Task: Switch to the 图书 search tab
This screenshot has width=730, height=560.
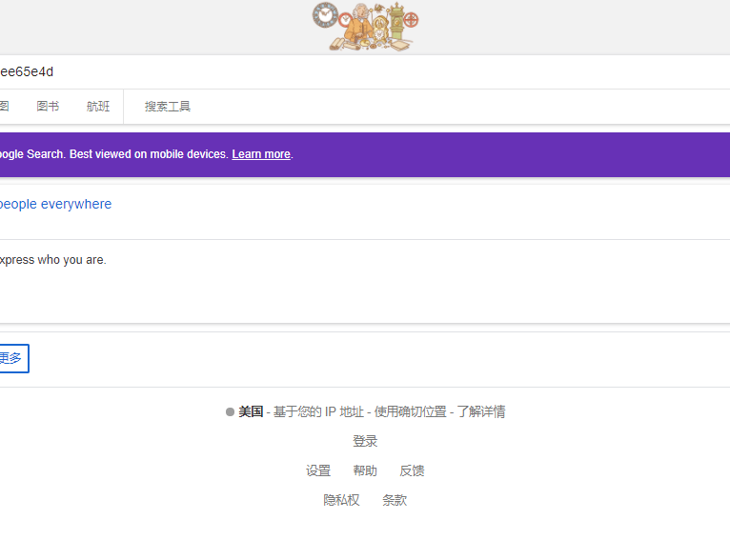Action: (48, 107)
